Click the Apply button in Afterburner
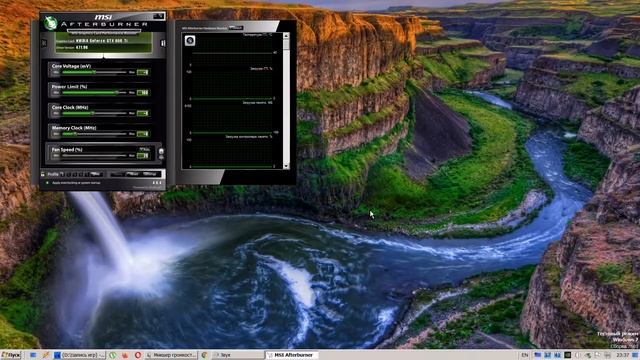This screenshot has width=640, height=360. [118, 174]
